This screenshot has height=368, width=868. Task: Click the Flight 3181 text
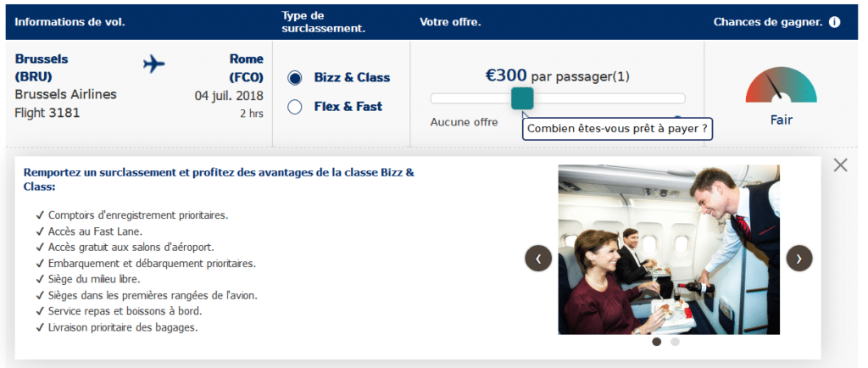click(47, 113)
